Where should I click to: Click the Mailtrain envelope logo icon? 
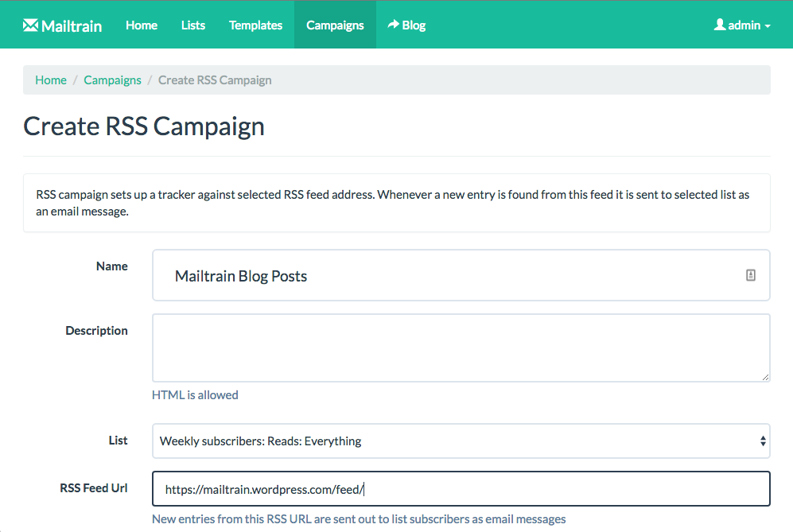[30, 25]
